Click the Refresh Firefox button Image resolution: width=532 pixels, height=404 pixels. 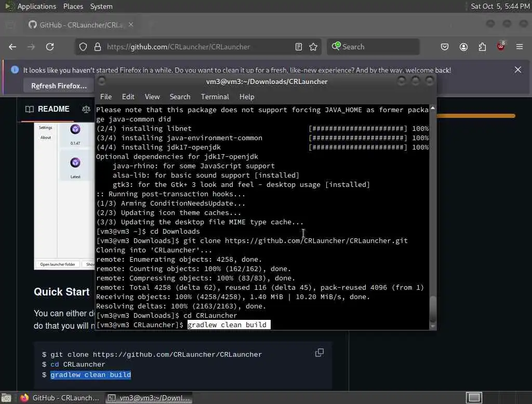pos(59,86)
